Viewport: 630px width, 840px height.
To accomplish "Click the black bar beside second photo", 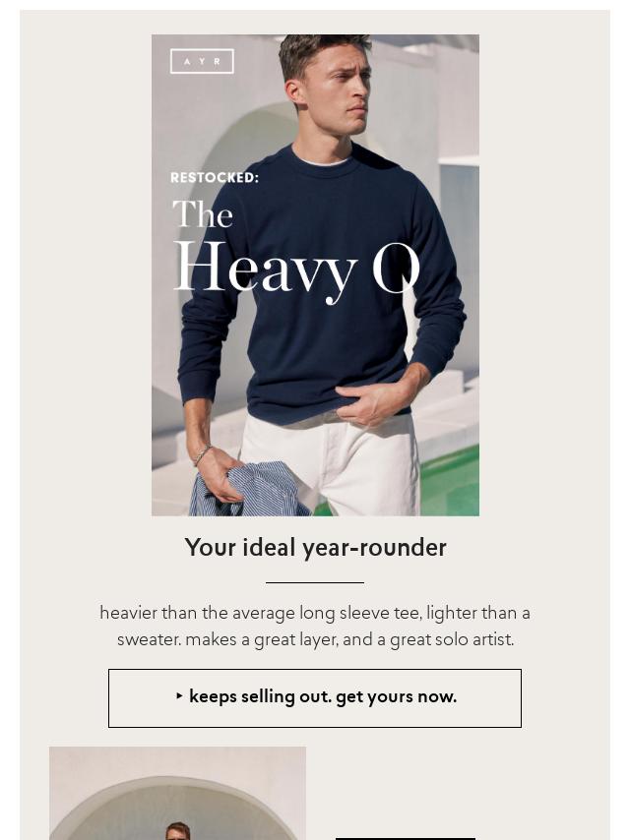I will click(x=406, y=838).
